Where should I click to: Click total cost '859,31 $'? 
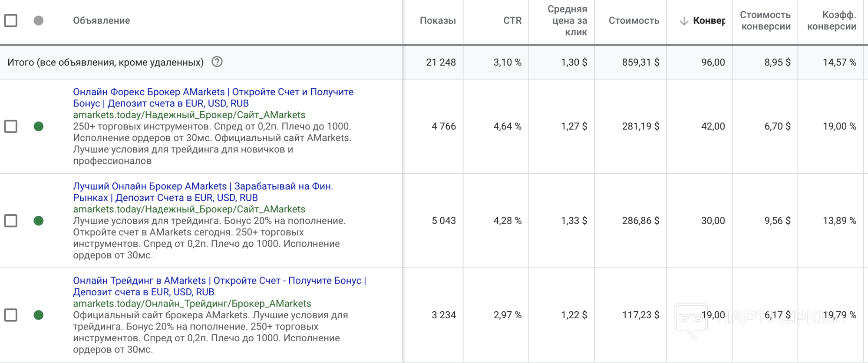640,62
